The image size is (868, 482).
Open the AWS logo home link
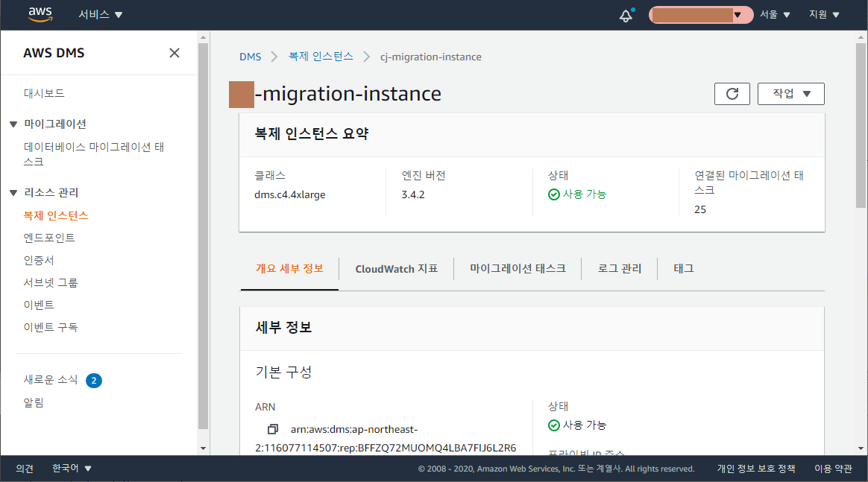click(x=40, y=15)
